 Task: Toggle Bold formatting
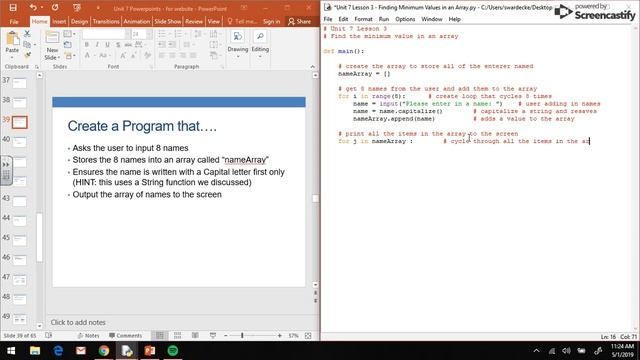pos(87,44)
